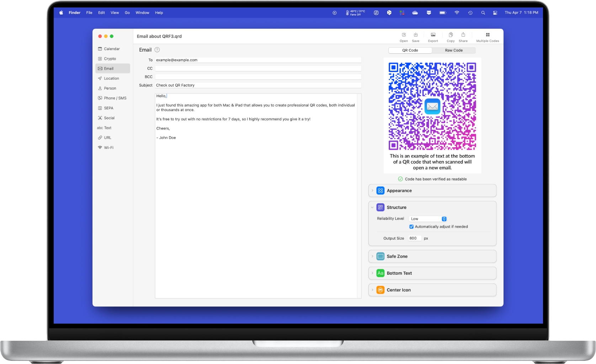Screen dimensions: 596x364
Task: Click 'Code has been verified as readable'
Action: (x=436, y=179)
